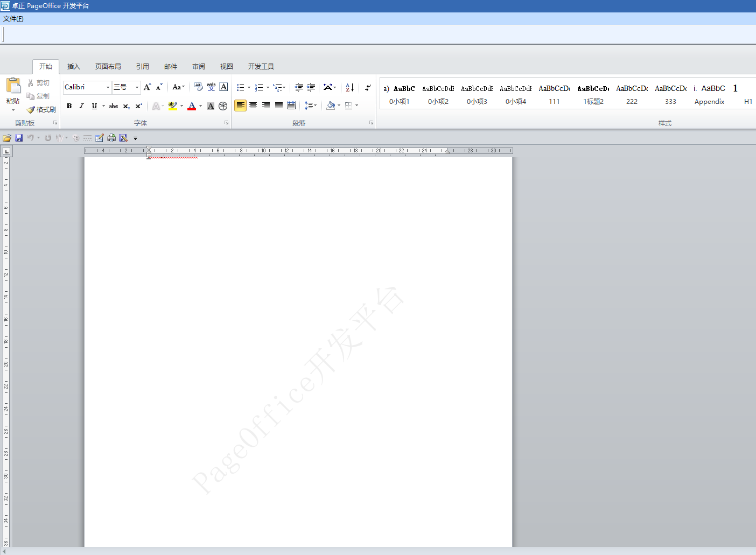Switch to the 开发工具 tab
The image size is (756, 555).
click(x=261, y=67)
